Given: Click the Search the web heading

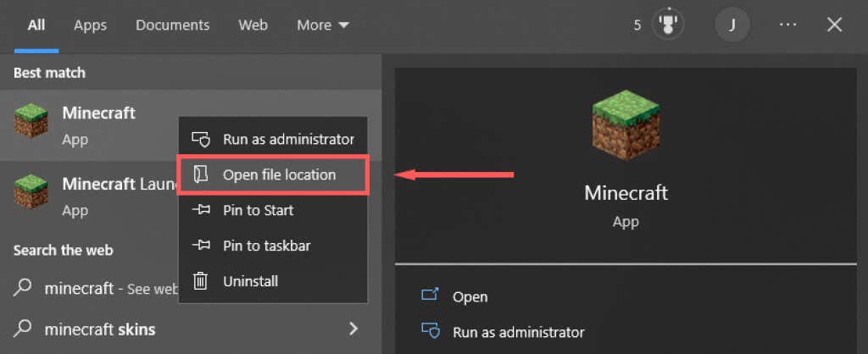Looking at the screenshot, I should [63, 250].
